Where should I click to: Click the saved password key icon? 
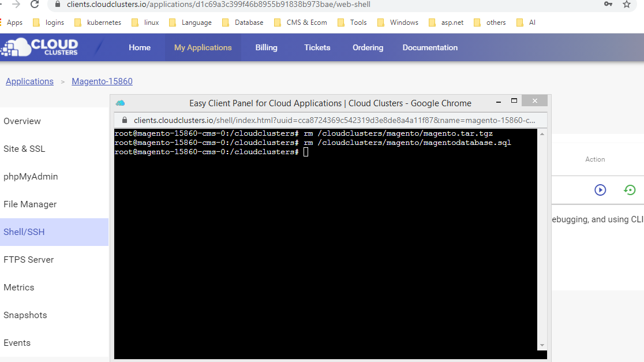(x=608, y=5)
